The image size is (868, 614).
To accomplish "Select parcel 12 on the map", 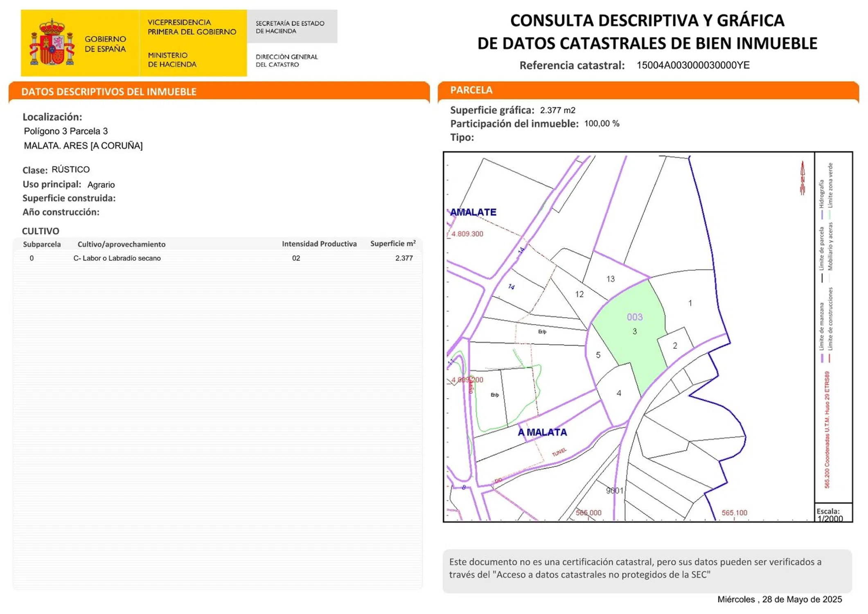I will pos(579,294).
